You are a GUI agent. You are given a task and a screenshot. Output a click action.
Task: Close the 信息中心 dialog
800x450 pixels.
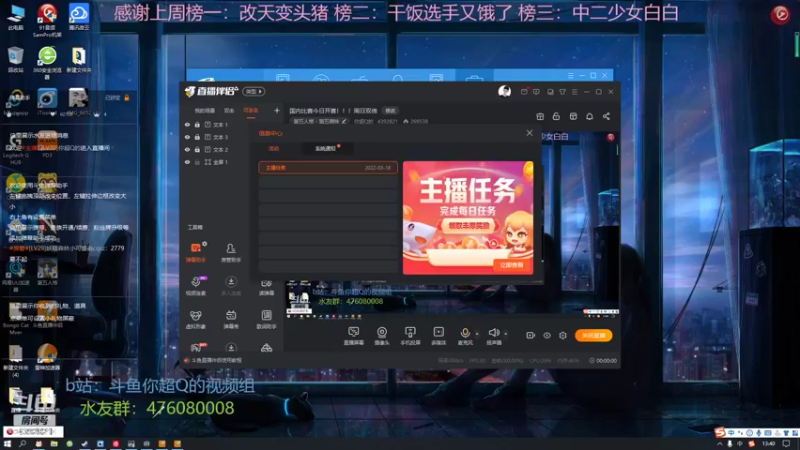(x=530, y=133)
